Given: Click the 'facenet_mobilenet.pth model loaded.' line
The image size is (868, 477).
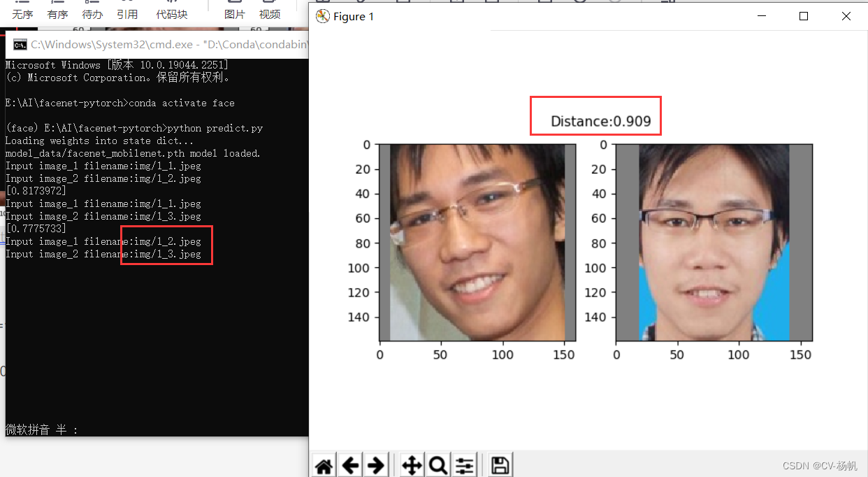Looking at the screenshot, I should tap(133, 153).
